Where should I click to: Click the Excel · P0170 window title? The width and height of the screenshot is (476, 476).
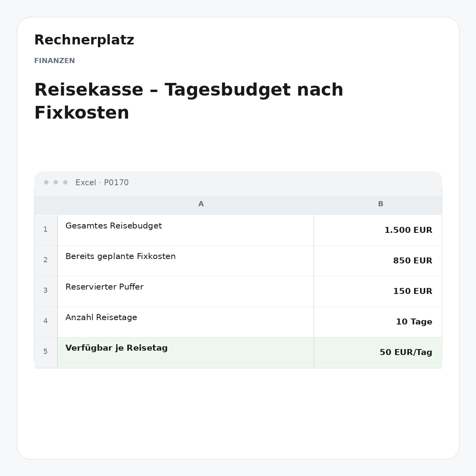click(x=102, y=182)
